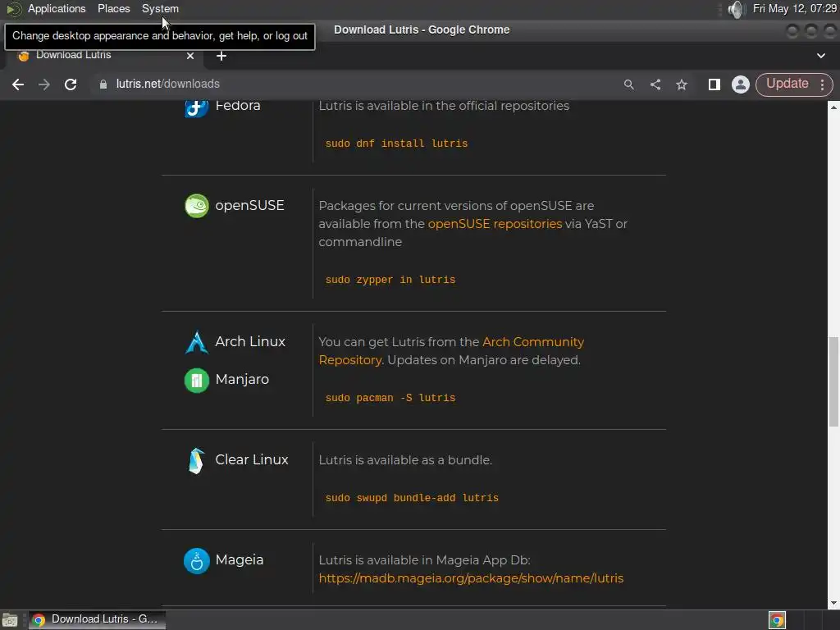Click 'sudo swupd bundle-add lutris' command
Image resolution: width=840 pixels, height=630 pixels.
(x=412, y=498)
